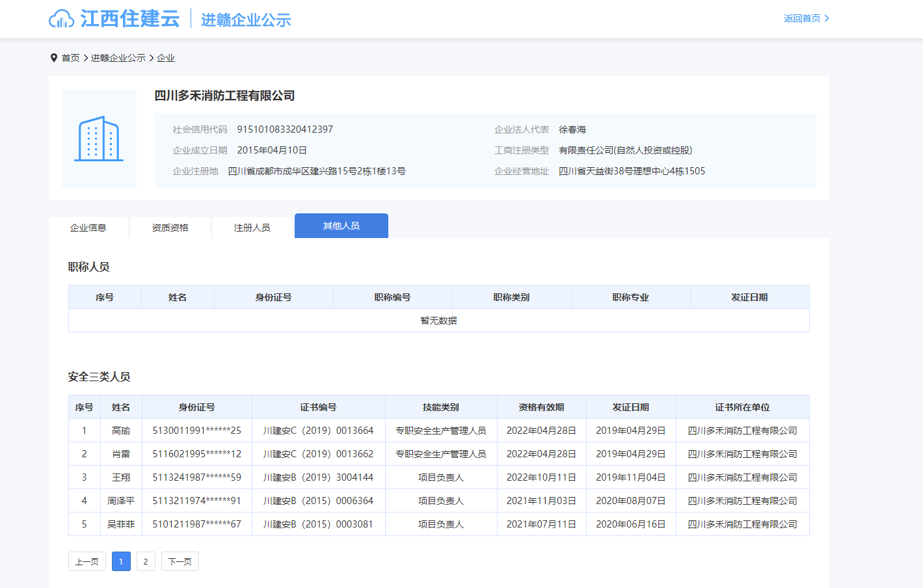Go to page 2 of results
This screenshot has width=923, height=588.
tap(146, 561)
